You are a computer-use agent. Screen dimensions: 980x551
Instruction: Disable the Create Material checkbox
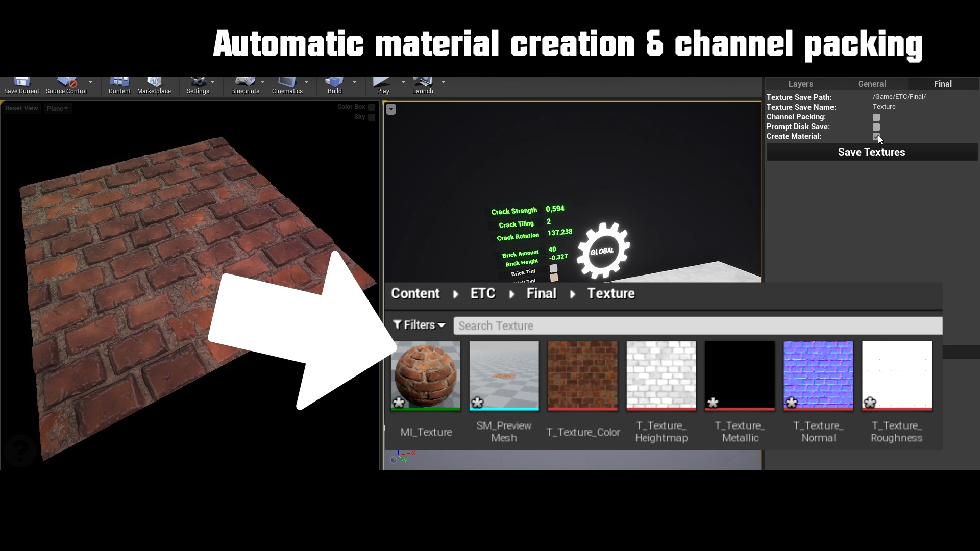(x=876, y=137)
